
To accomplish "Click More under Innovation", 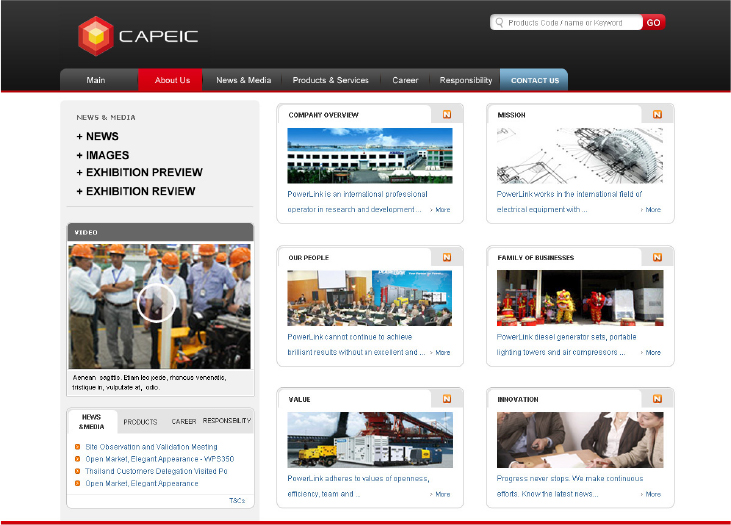I will point(651,494).
